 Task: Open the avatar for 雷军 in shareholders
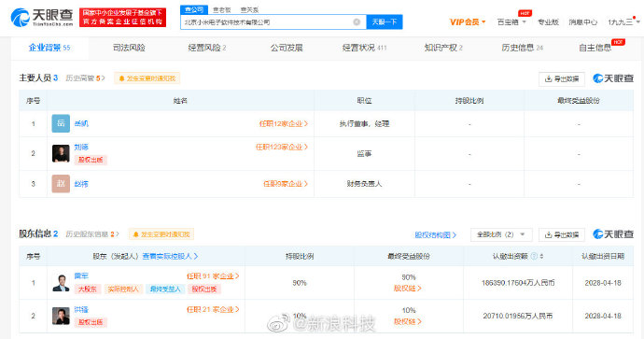click(x=61, y=283)
